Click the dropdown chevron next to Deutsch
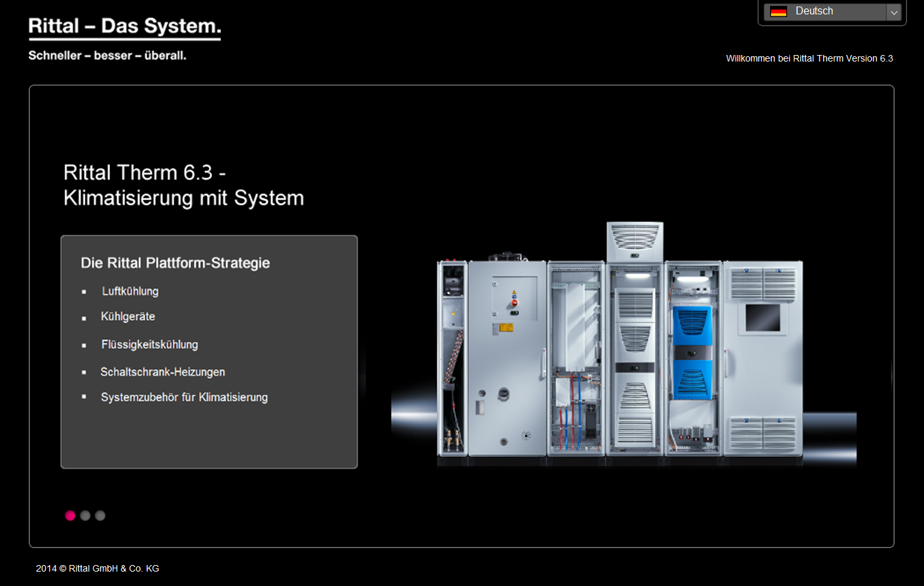Viewport: 924px width, 586px height. tap(893, 12)
